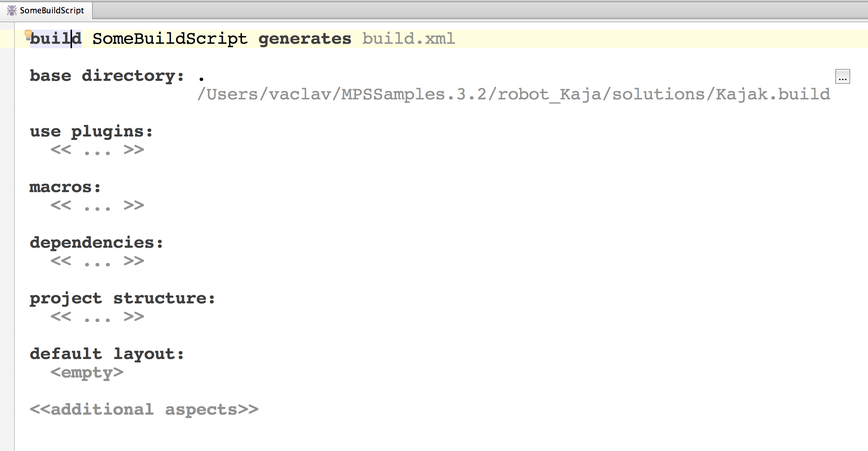Expand the macros placeholder
Screen dimensions: 868x451
coord(97,205)
